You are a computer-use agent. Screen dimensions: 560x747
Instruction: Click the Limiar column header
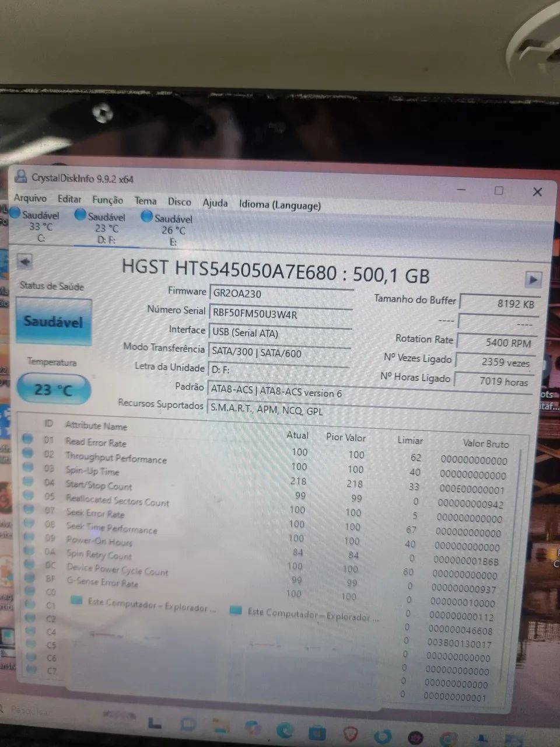(x=410, y=440)
